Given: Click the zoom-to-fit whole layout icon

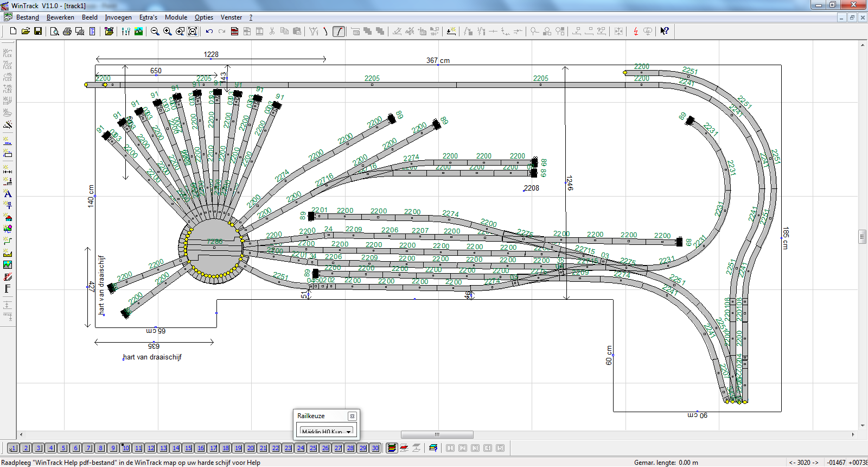Looking at the screenshot, I should 192,31.
